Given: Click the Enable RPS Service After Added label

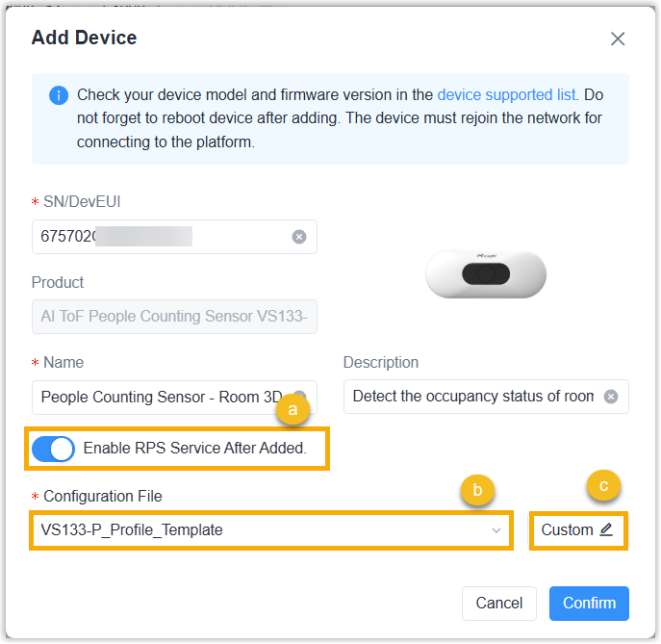Looking at the screenshot, I should pyautogui.click(x=194, y=449).
